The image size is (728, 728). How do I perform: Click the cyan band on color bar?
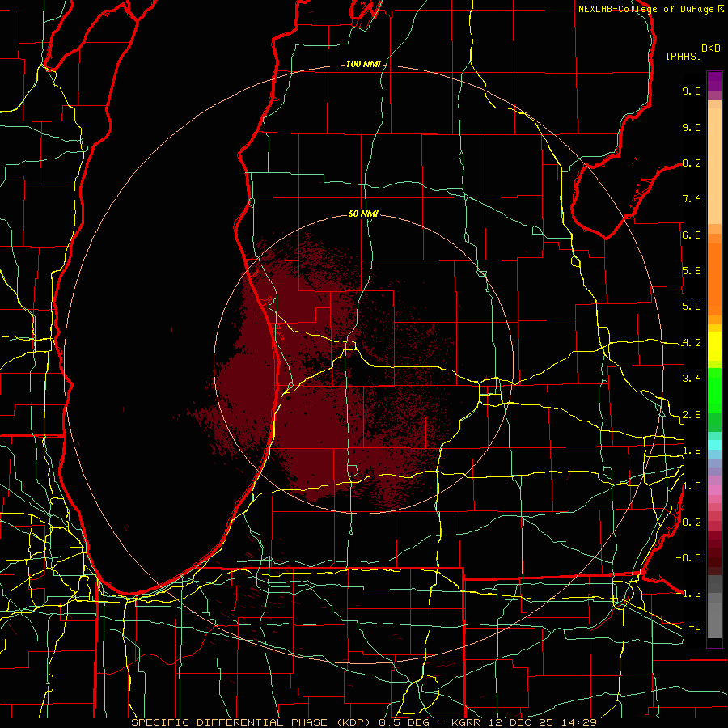coord(714,445)
